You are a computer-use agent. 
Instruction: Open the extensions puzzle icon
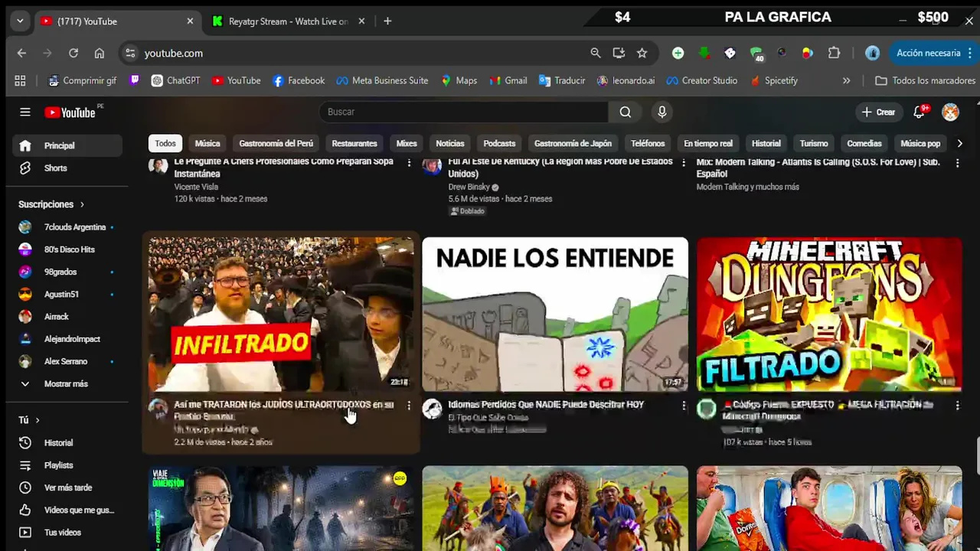click(835, 53)
